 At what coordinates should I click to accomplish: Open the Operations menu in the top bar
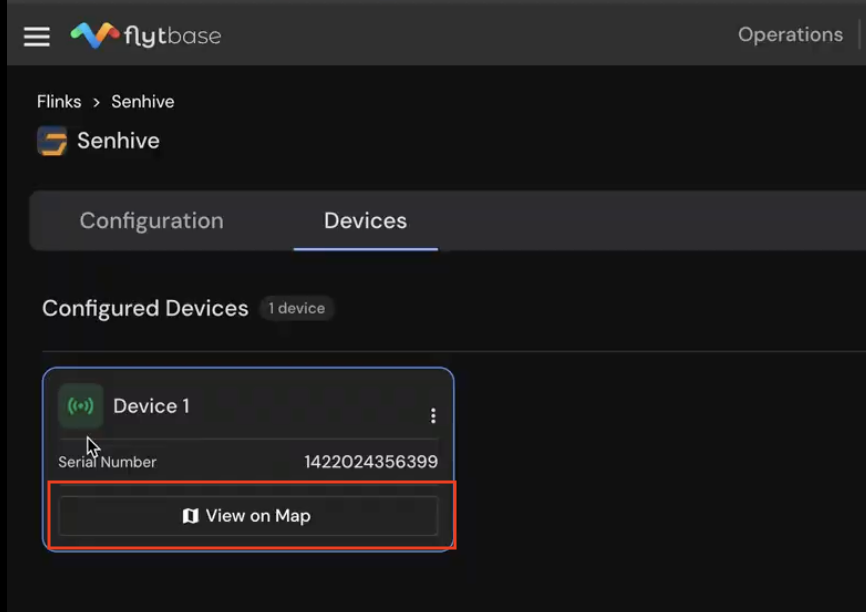click(x=790, y=35)
